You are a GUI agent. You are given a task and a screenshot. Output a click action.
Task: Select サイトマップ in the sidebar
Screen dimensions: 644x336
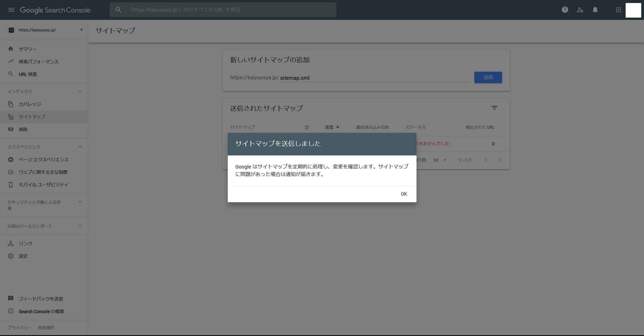pyautogui.click(x=44, y=117)
